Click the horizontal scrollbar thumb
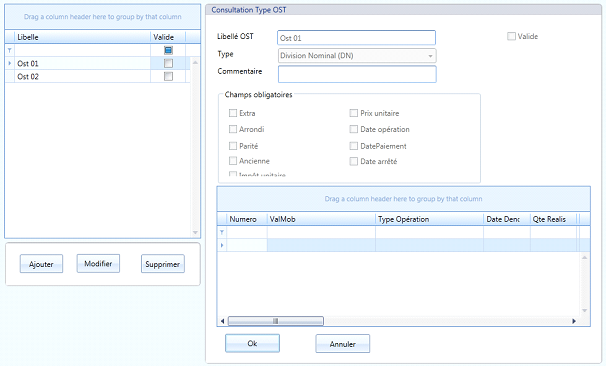 pos(276,321)
